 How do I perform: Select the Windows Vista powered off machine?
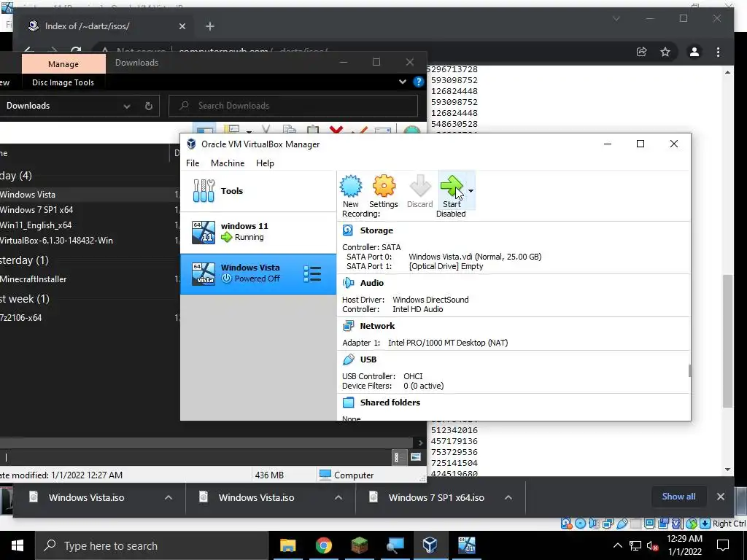click(258, 274)
